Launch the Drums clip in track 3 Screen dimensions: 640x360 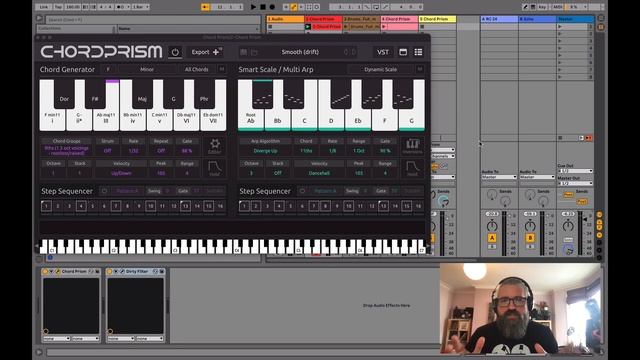coord(346,27)
